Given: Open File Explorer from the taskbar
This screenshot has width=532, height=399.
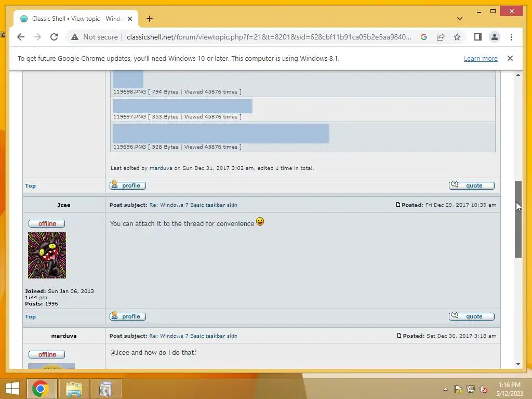Looking at the screenshot, I should click(x=74, y=389).
